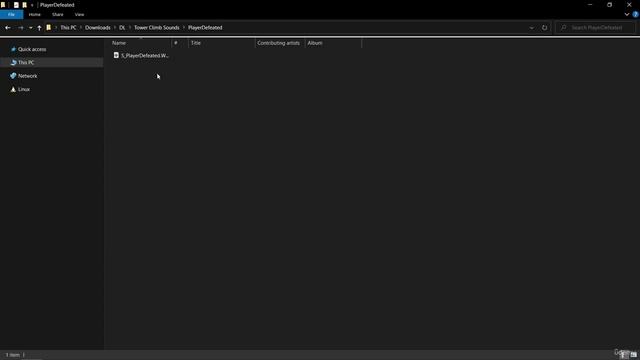Click the Search PlayerDefeated field
The width and height of the screenshot is (640, 360).
coord(595,28)
